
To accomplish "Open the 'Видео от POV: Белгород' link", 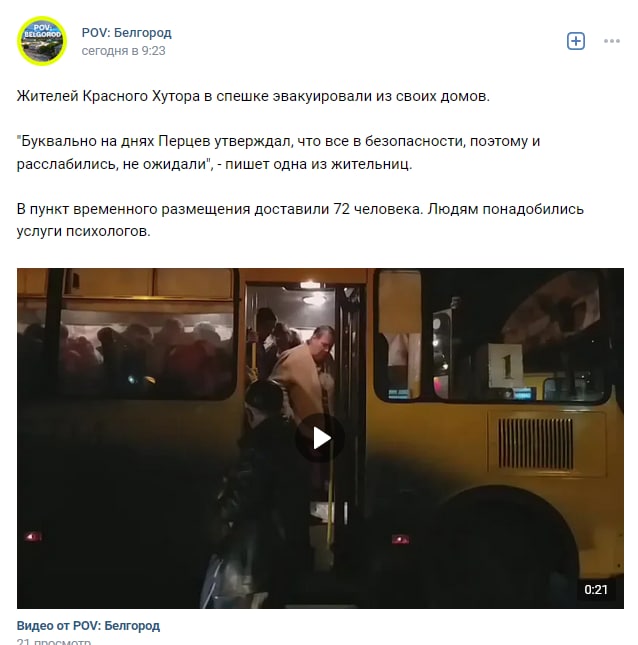I will coord(88,626).
